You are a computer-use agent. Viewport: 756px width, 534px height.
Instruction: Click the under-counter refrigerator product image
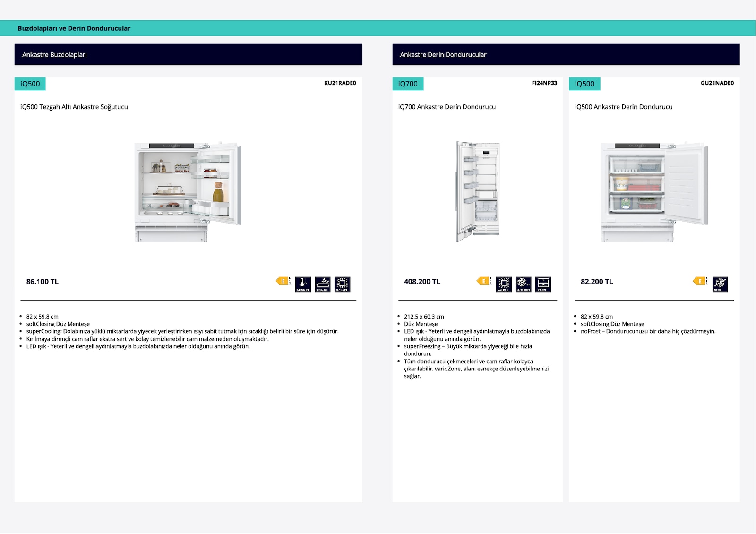click(x=188, y=192)
